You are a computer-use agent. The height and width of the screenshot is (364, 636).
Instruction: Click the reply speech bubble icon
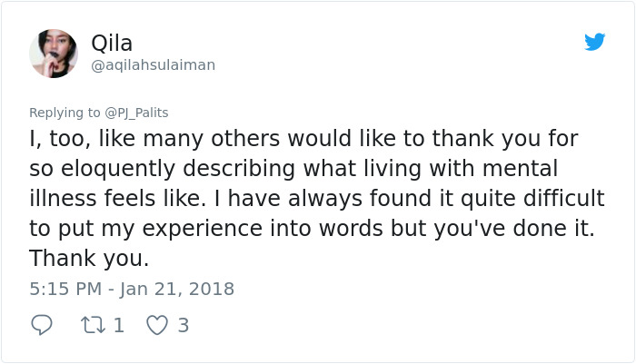tap(42, 325)
